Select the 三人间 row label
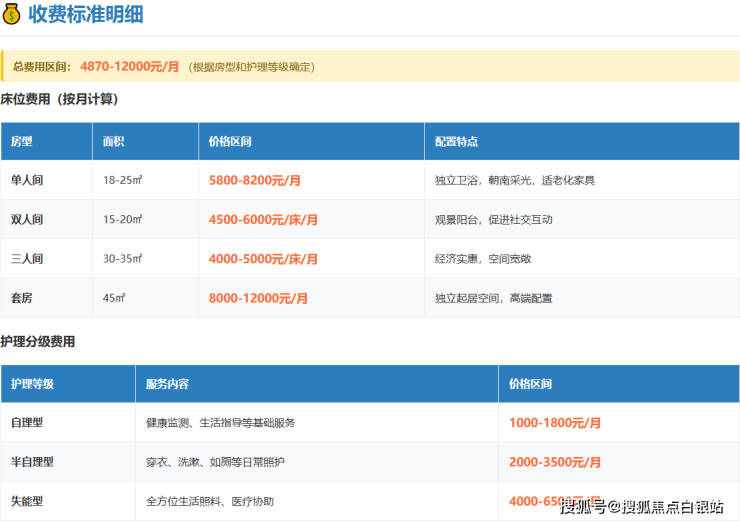The image size is (740, 523). pyautogui.click(x=27, y=259)
